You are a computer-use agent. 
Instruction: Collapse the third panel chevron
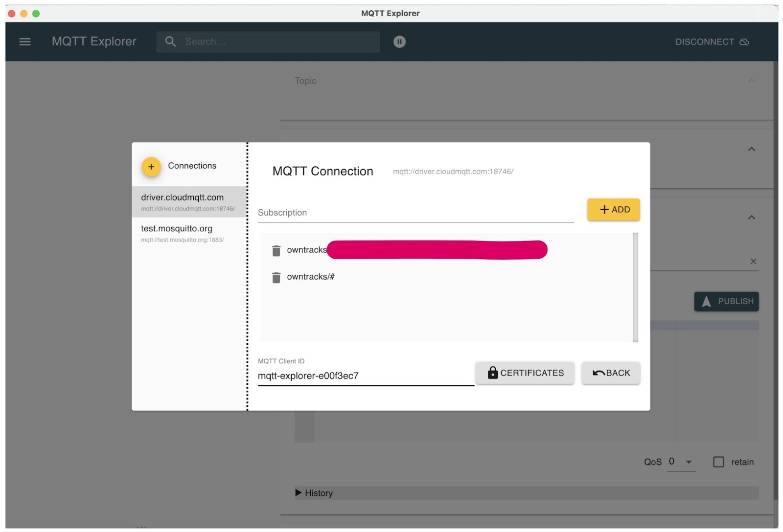751,217
